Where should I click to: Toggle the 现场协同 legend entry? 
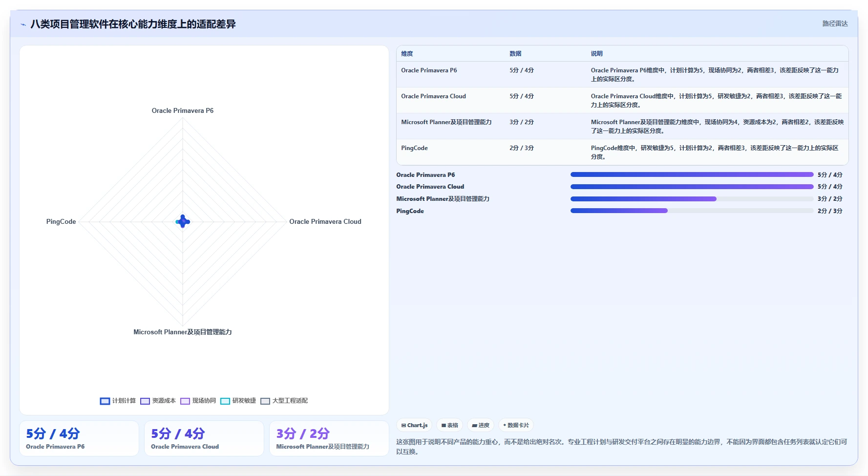198,401
